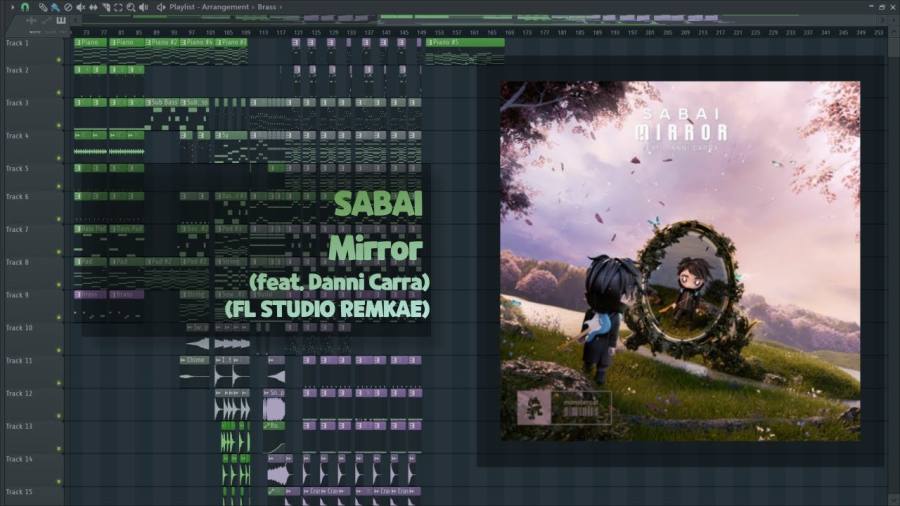Click the arrow after Brass in title
Screen dimensions: 900x506
281,7
